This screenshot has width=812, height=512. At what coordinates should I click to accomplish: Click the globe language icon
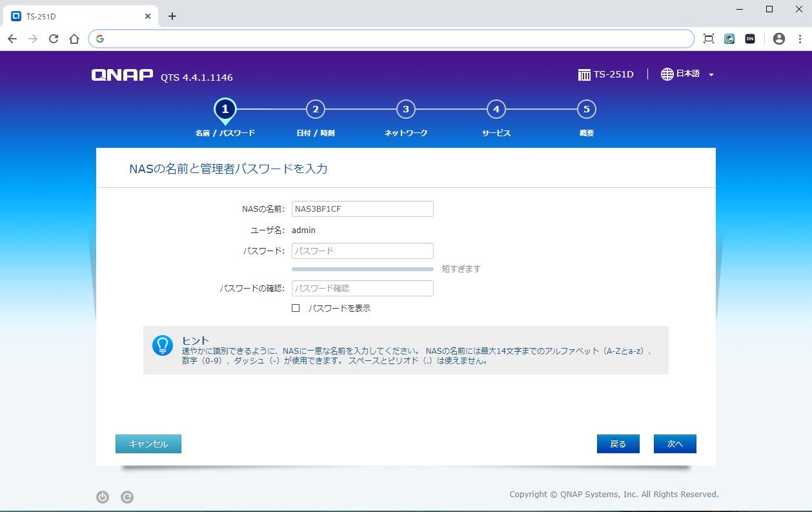[667, 74]
